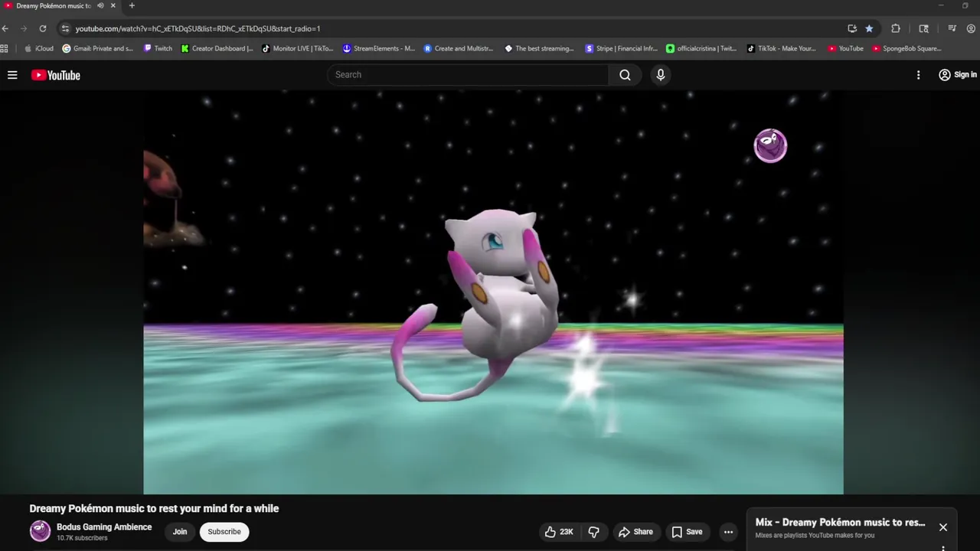Open the StreamElements bookmark
980x551 pixels.
(378, 48)
